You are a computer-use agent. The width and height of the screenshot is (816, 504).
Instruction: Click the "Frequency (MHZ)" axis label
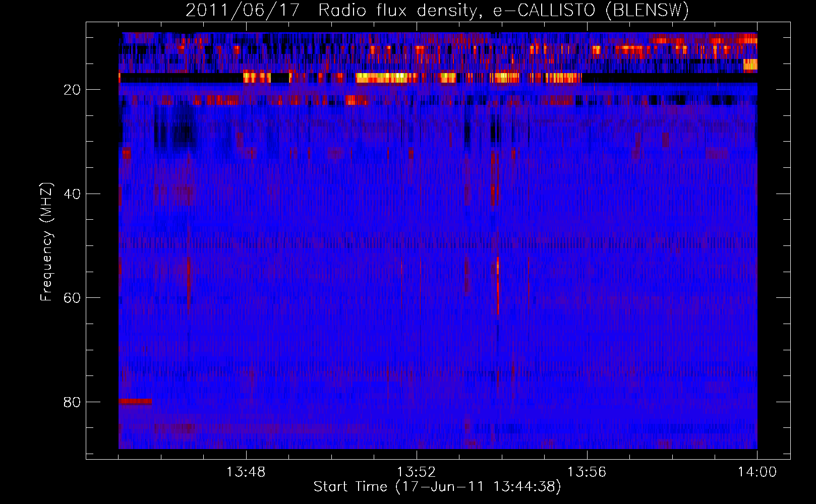46,242
